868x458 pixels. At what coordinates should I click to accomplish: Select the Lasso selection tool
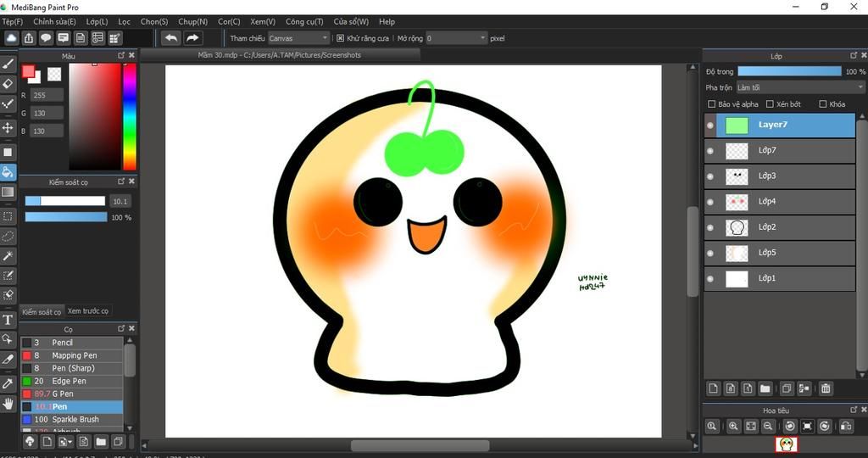pos(8,236)
